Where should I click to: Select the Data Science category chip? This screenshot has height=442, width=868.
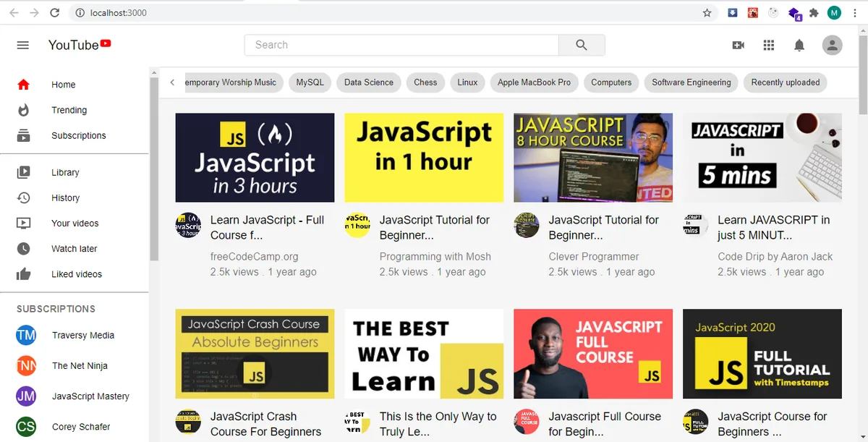[369, 82]
